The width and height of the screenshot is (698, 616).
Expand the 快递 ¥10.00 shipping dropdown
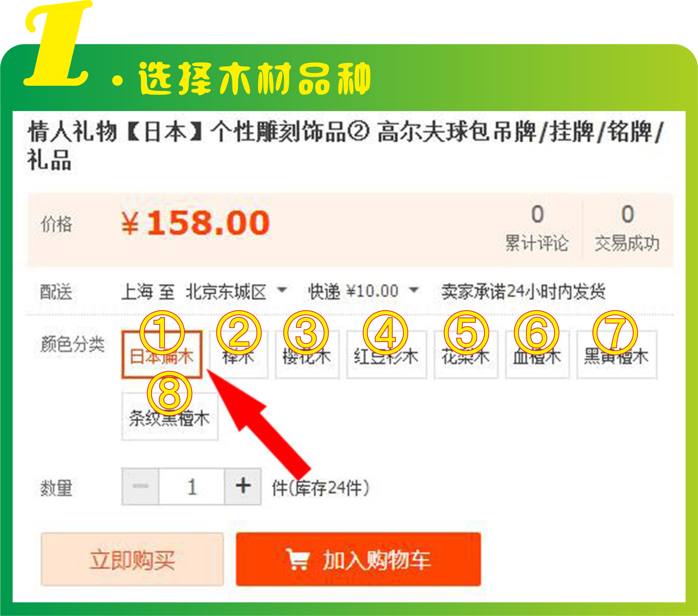[363, 292]
